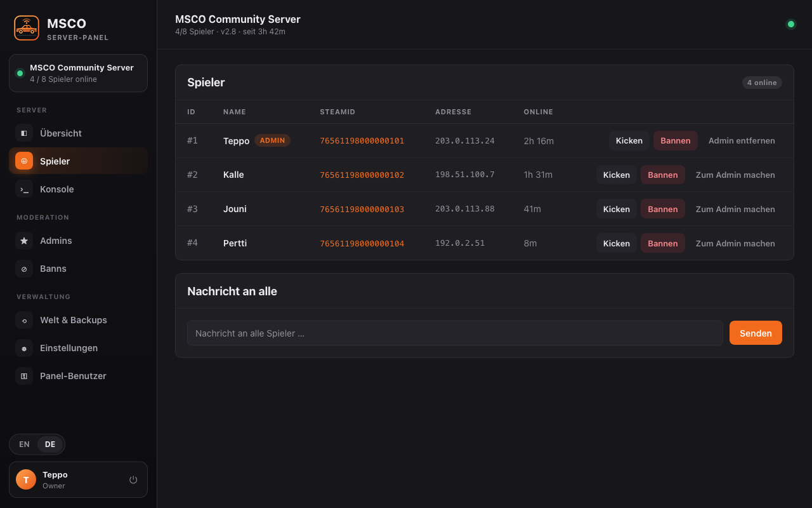Open the MSCO Community Server selector card
The image size is (812, 508).
point(78,73)
